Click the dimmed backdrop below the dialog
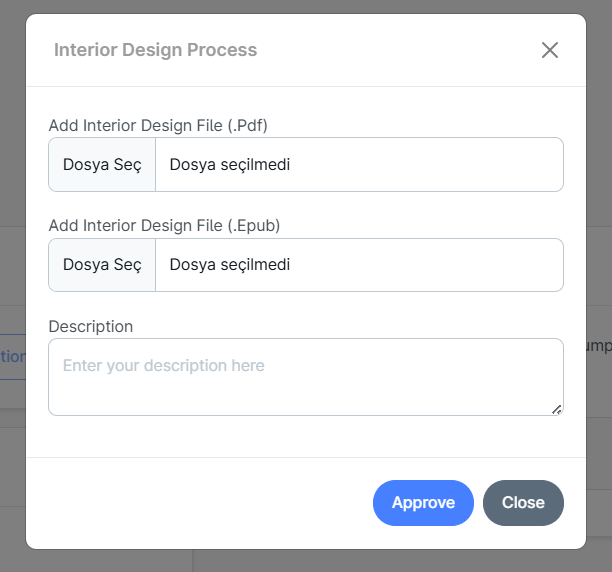Image resolution: width=612 pixels, height=572 pixels. coord(300,561)
